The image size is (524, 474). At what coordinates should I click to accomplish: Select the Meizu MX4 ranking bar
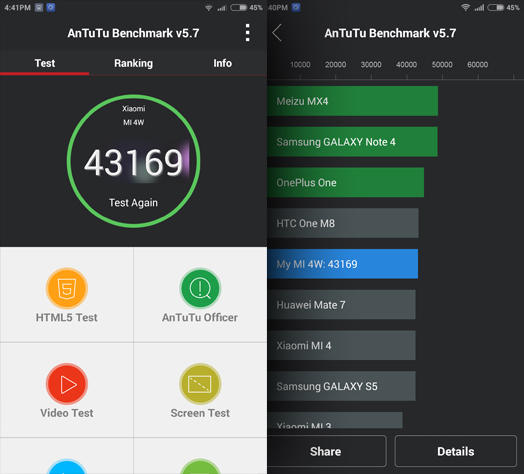point(353,101)
